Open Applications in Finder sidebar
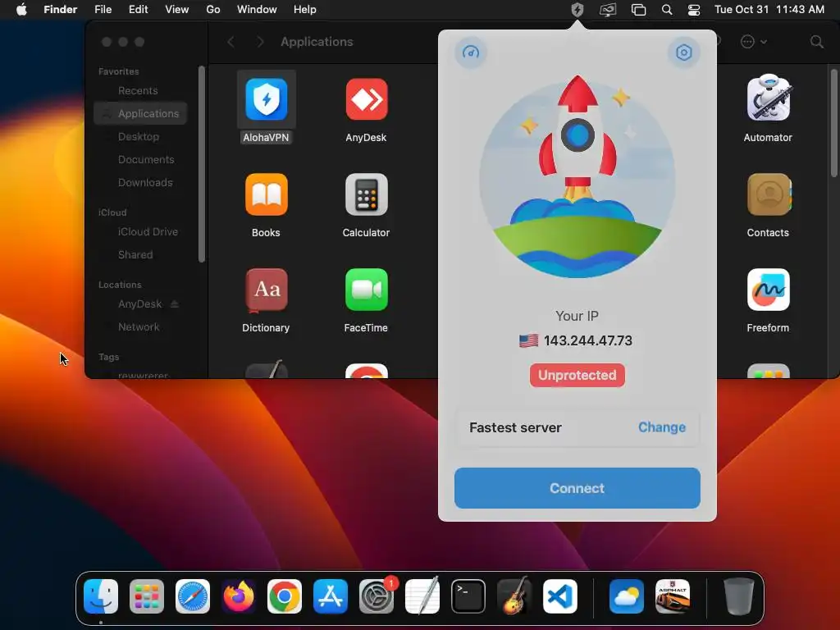The width and height of the screenshot is (840, 630). (x=140, y=113)
